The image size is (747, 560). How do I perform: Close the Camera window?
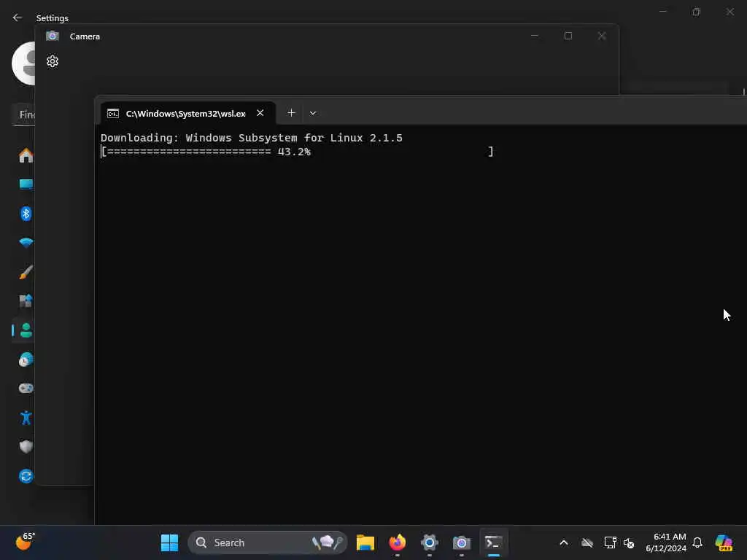(x=602, y=36)
